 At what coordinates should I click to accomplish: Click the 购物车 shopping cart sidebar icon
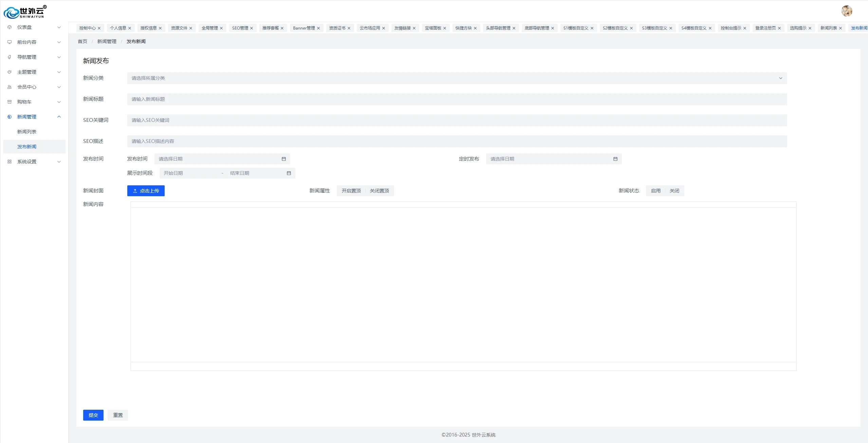10,102
